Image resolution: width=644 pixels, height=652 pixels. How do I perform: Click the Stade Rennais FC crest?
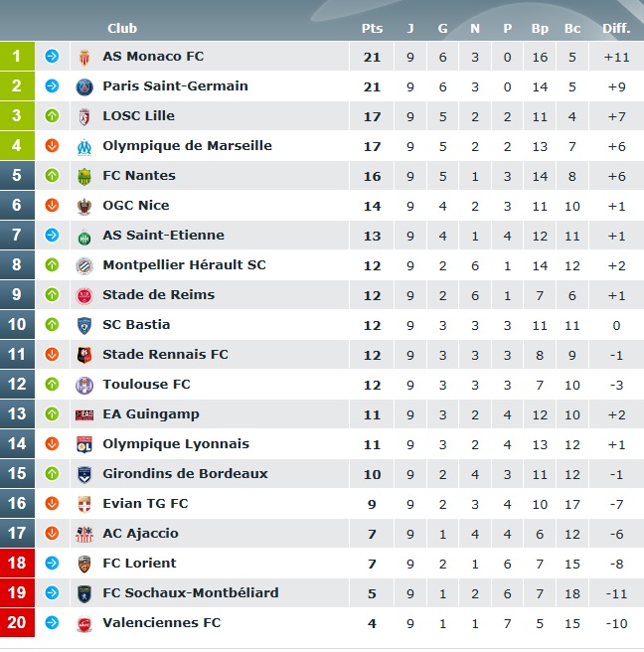[84, 355]
